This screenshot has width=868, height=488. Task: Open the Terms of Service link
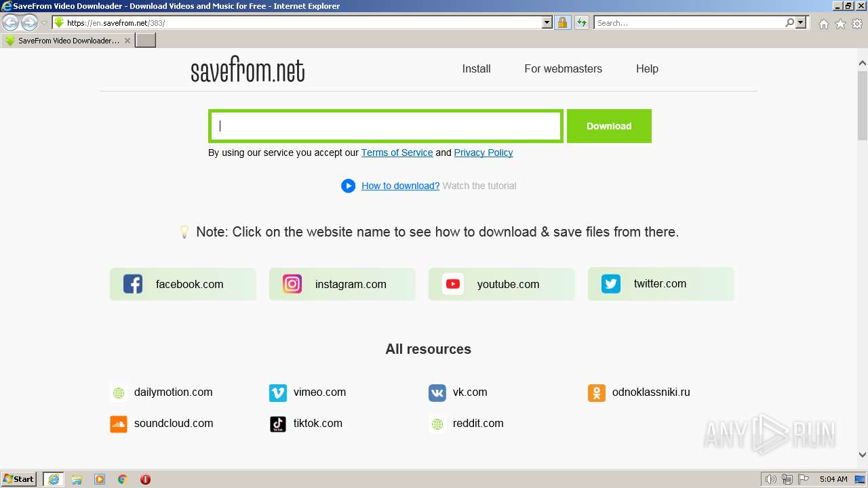pyautogui.click(x=397, y=152)
